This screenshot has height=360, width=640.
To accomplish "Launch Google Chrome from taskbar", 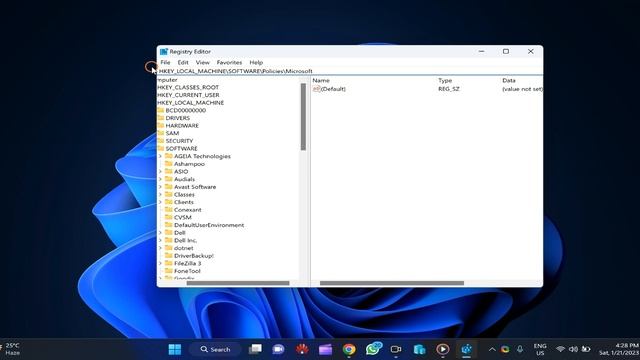I will [x=349, y=349].
